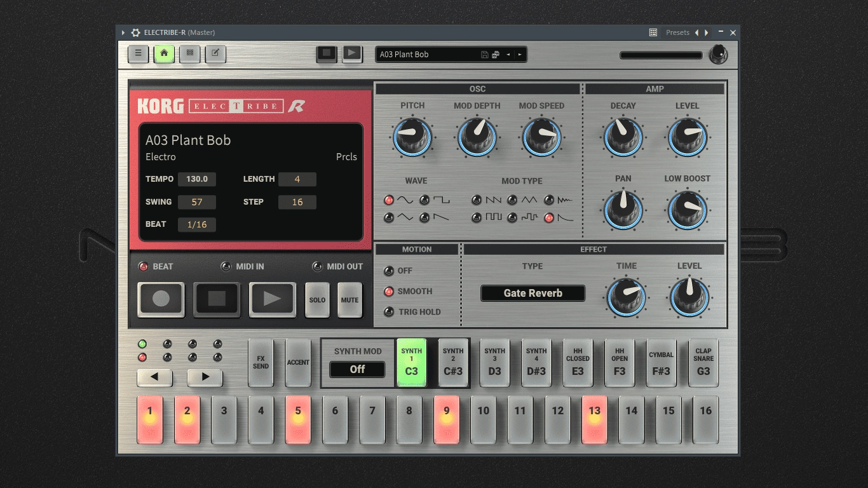Image resolution: width=868 pixels, height=488 pixels.
Task: Go to the home view button
Action: (x=164, y=53)
